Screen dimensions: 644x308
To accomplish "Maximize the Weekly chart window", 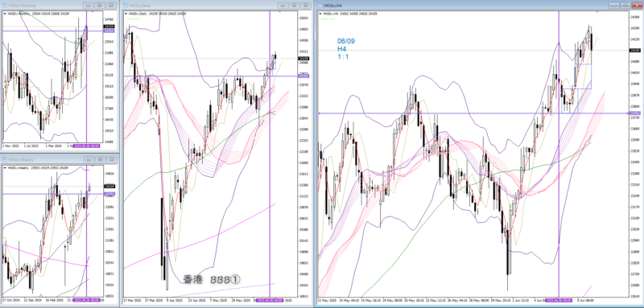I will tap(99, 159).
